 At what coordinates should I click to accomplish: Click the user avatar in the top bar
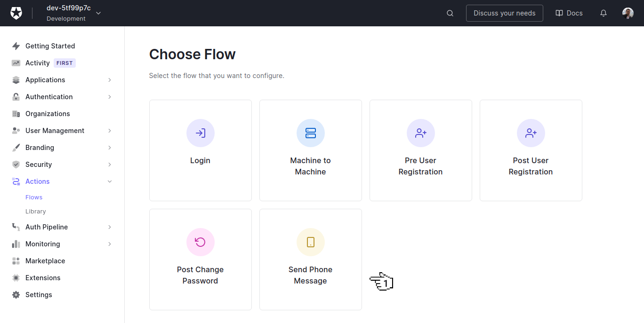click(x=628, y=13)
